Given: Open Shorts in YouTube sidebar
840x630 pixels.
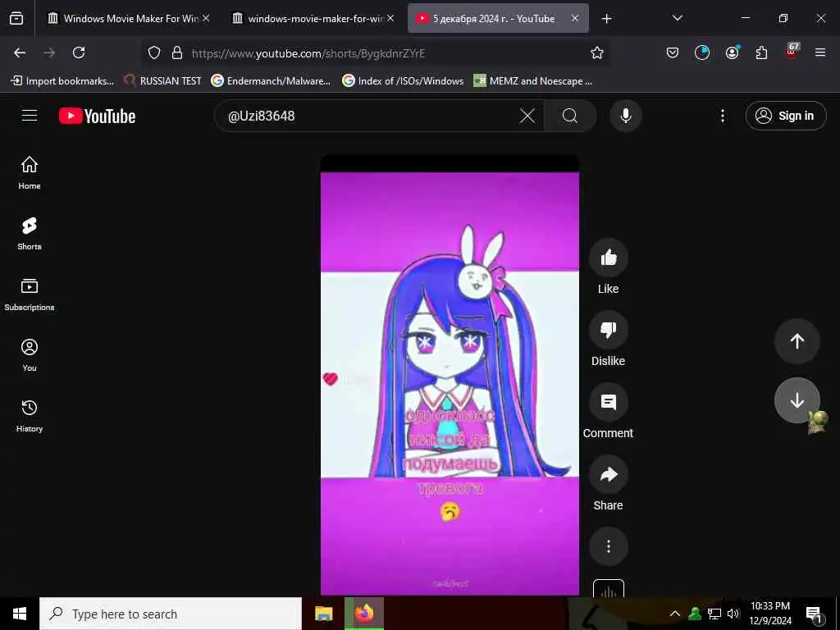Looking at the screenshot, I should click(x=30, y=234).
